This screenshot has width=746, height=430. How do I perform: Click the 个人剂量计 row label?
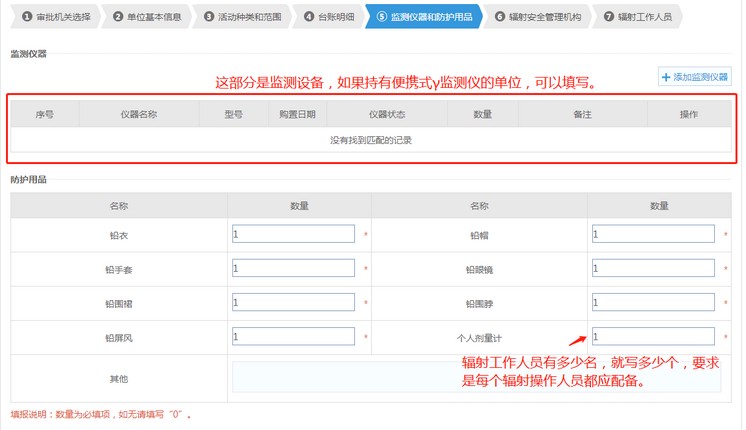coord(479,338)
